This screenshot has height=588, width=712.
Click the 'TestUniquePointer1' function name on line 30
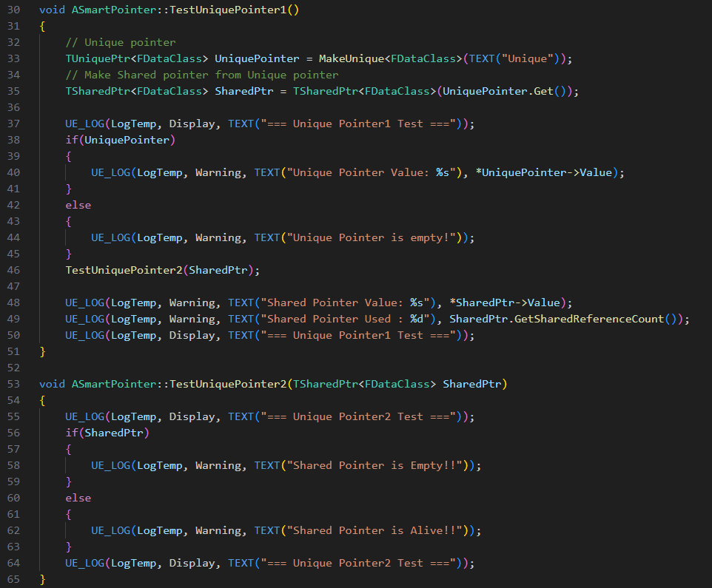[x=228, y=10]
